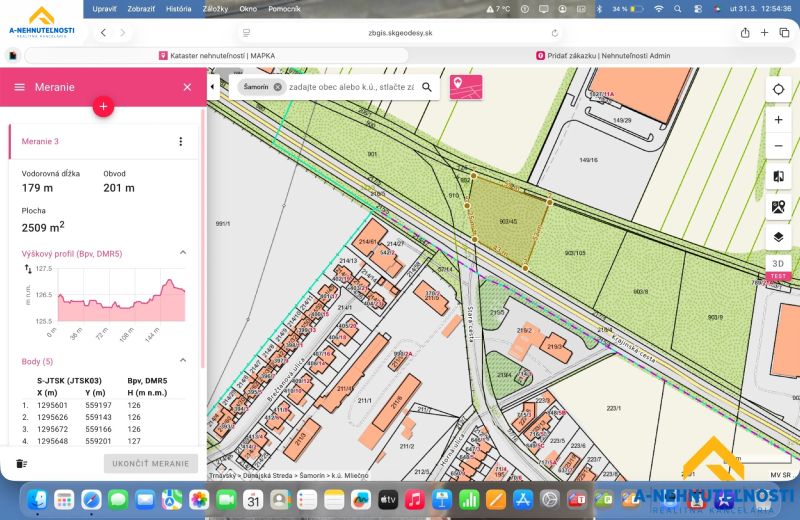Click the search magnifier in the map bar
This screenshot has width=800, height=520.
[427, 87]
